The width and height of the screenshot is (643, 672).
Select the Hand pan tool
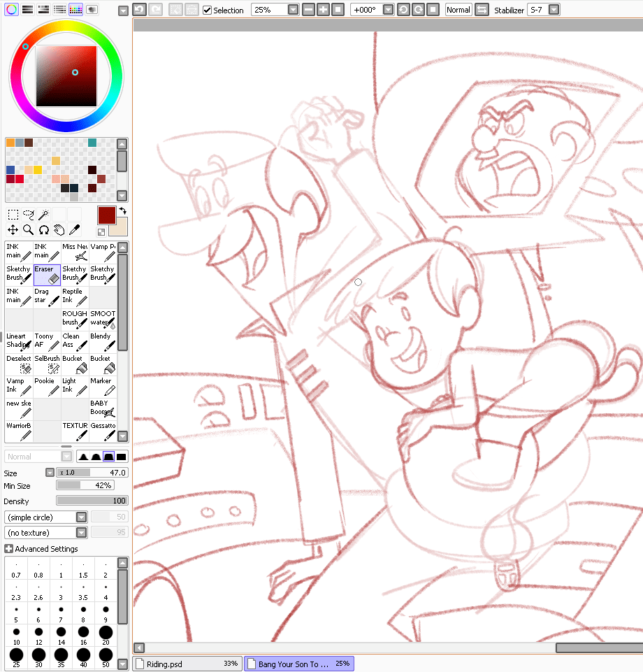pos(59,229)
